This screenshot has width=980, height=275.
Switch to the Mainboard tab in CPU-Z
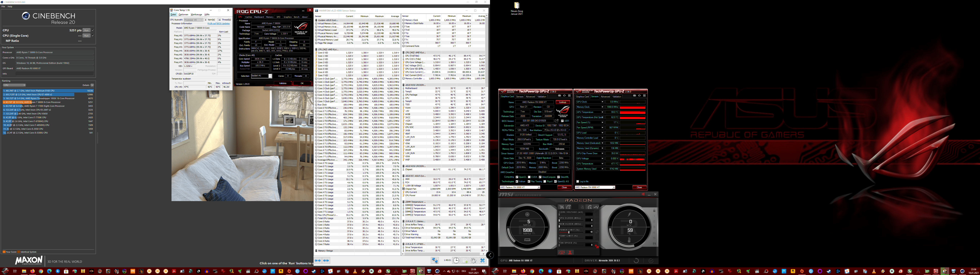click(259, 17)
